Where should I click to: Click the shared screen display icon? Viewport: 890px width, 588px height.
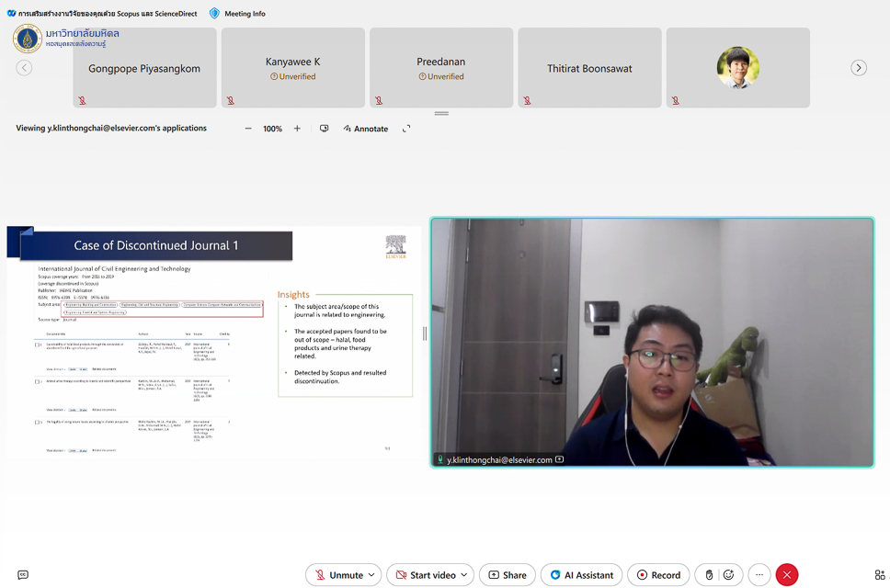[x=324, y=129]
